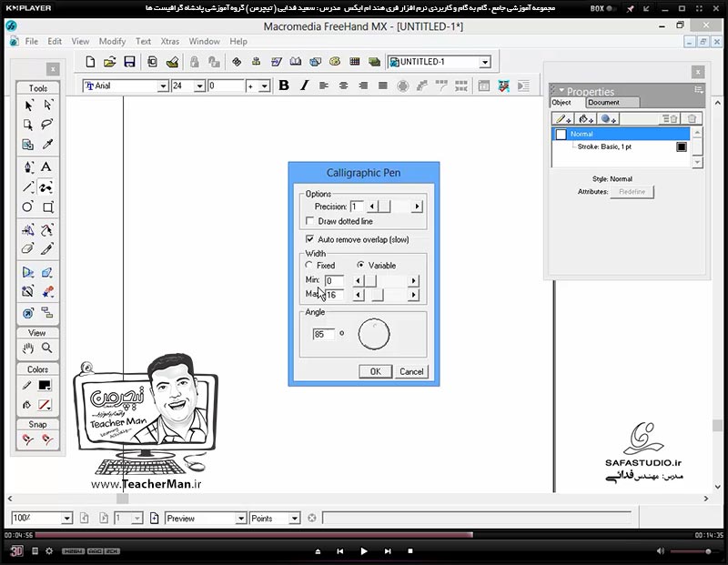Switch to the Object tab

(561, 102)
